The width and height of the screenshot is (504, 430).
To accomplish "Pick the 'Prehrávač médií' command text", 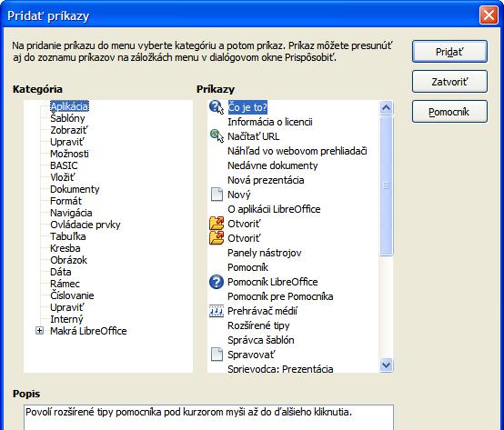I will 262,311.
